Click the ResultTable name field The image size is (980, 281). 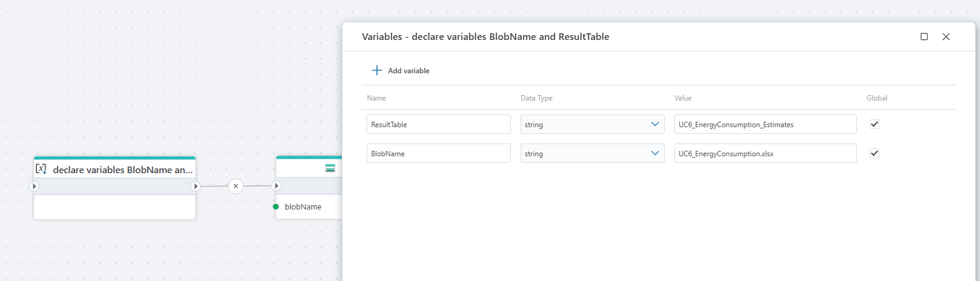(438, 124)
